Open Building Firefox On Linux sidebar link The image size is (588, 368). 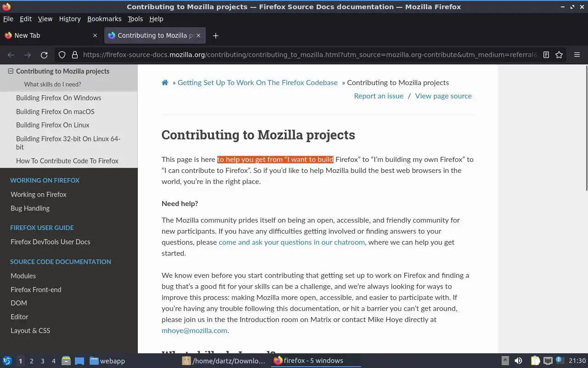point(53,125)
